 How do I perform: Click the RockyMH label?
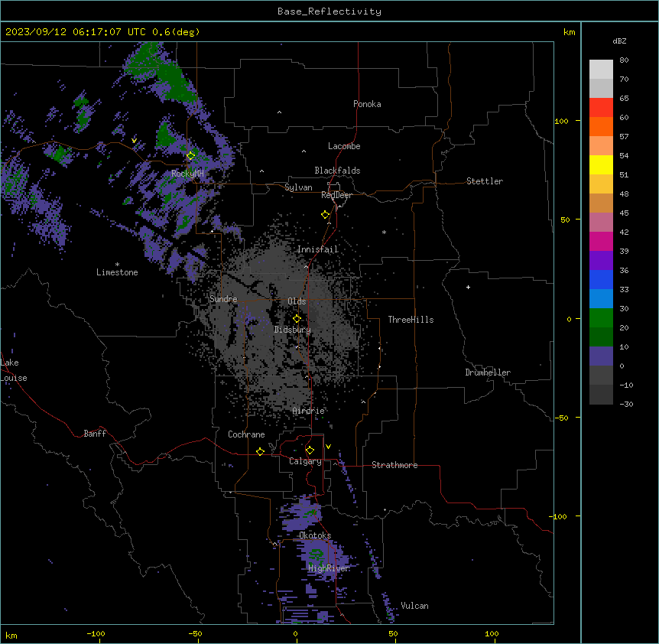point(187,174)
